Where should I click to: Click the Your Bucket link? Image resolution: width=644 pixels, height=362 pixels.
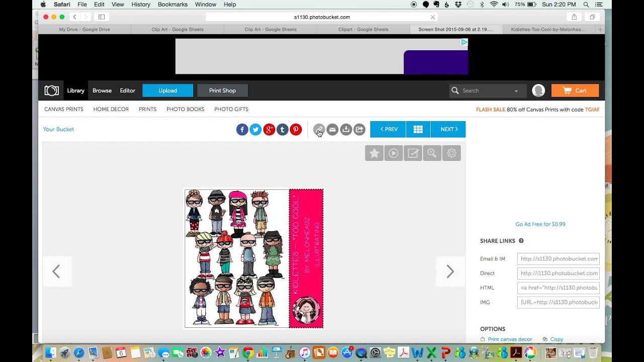click(58, 129)
